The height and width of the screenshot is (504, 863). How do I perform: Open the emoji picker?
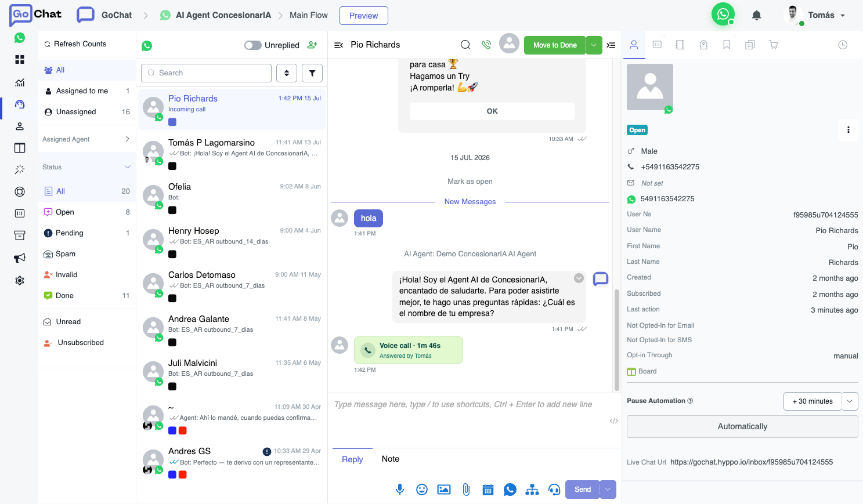(422, 490)
